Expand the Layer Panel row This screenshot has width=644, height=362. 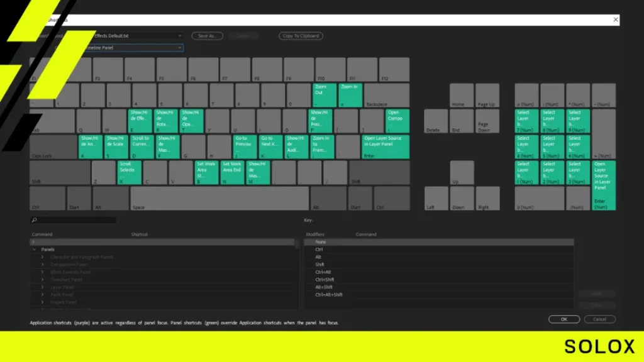click(42, 287)
